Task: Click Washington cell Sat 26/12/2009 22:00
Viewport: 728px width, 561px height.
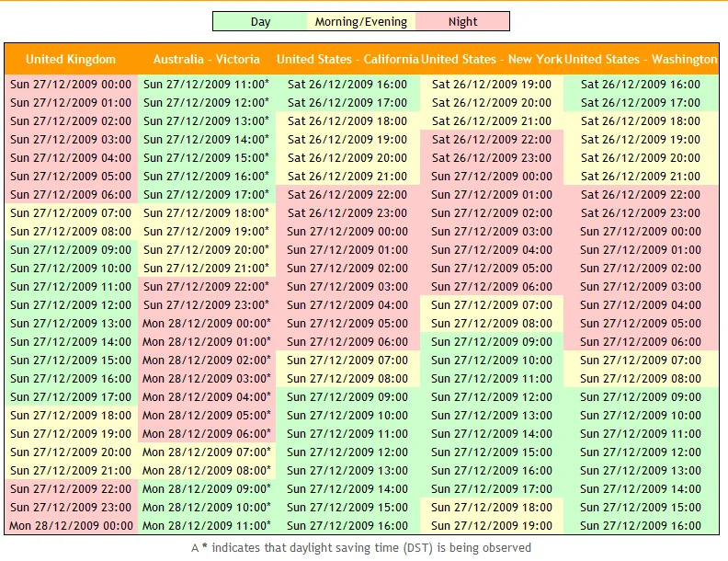Action: tap(641, 195)
